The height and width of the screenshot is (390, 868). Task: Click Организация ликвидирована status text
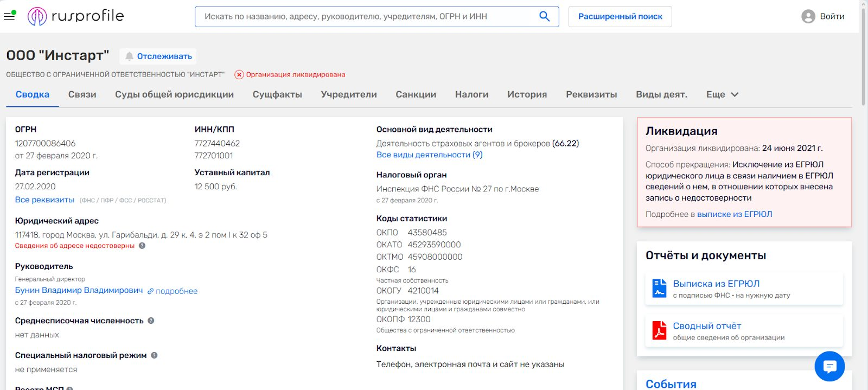tap(296, 75)
